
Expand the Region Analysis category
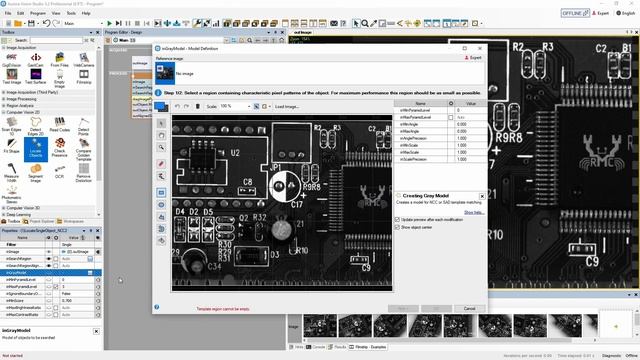(4, 105)
